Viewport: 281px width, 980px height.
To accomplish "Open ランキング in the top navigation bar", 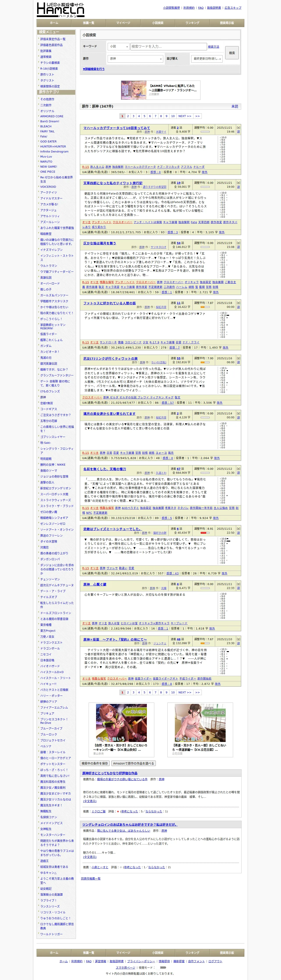I will point(192,23).
